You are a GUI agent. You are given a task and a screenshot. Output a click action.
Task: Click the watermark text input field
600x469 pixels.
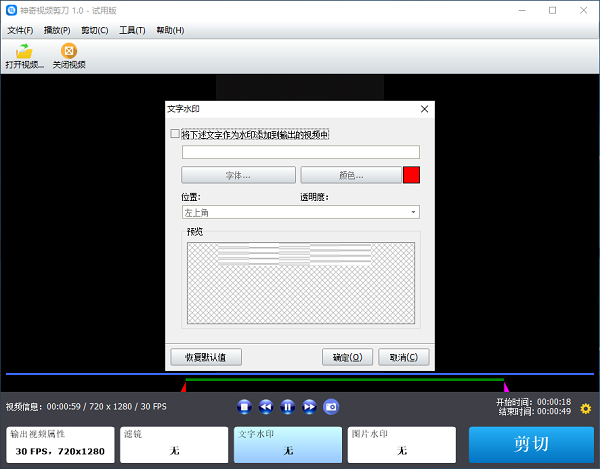click(x=300, y=152)
